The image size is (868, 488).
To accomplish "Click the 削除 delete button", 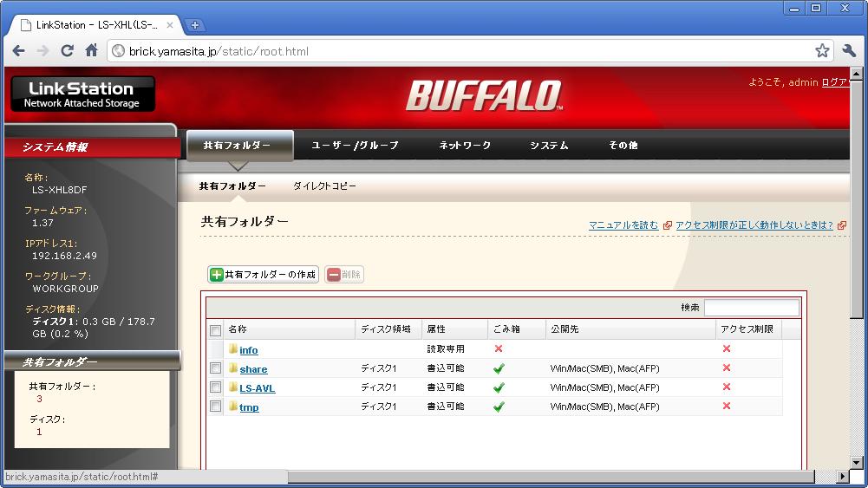I will 344,275.
